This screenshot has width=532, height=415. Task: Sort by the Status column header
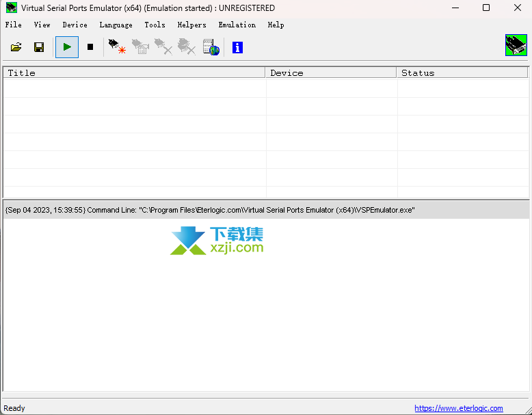(462, 72)
